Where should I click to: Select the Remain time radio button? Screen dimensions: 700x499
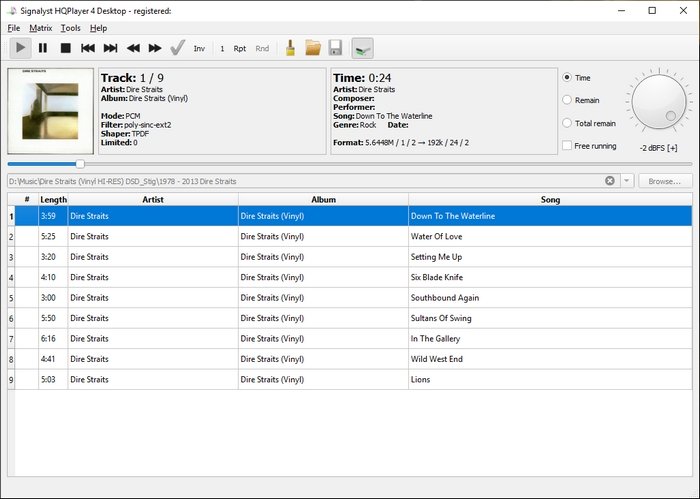(568, 100)
